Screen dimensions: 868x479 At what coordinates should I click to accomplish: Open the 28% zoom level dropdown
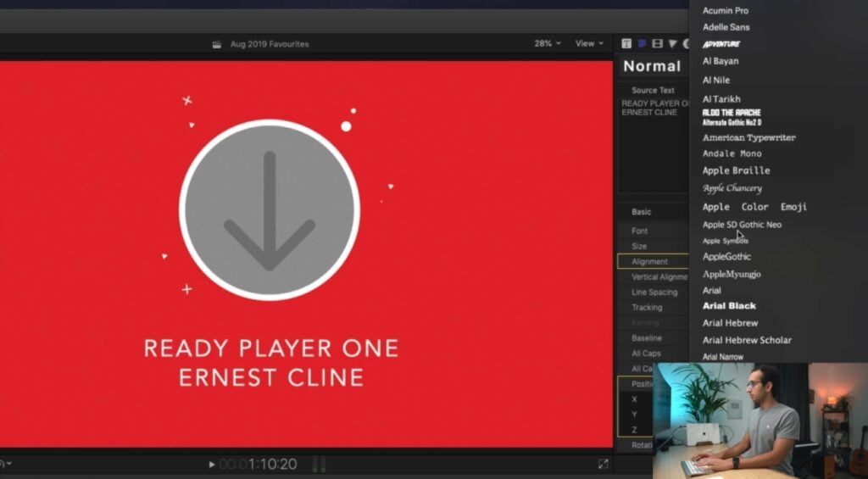(548, 43)
